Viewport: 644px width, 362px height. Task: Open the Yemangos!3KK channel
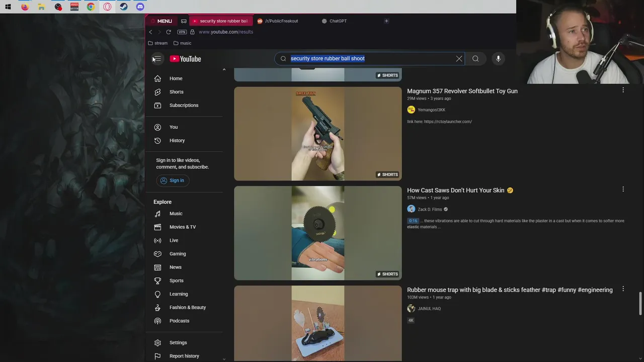pos(431,110)
